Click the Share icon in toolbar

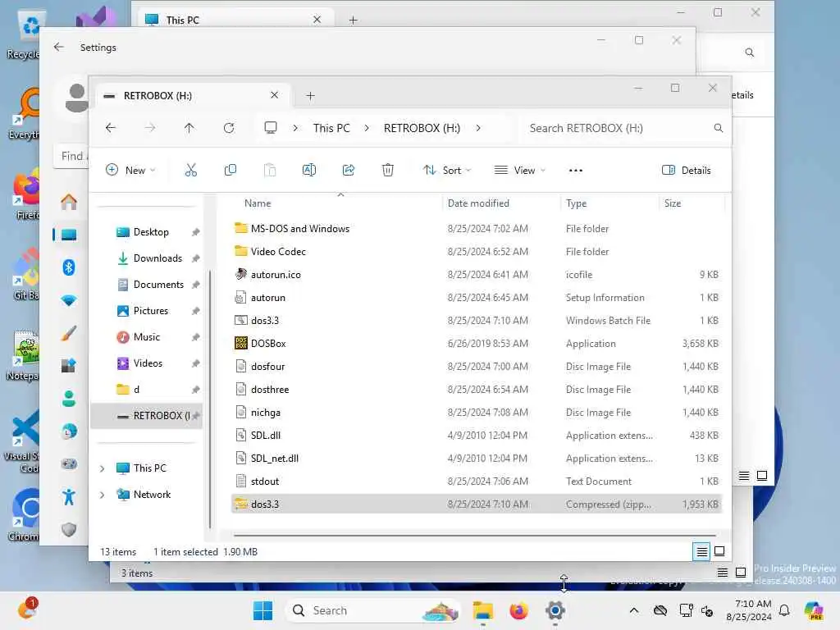(348, 171)
